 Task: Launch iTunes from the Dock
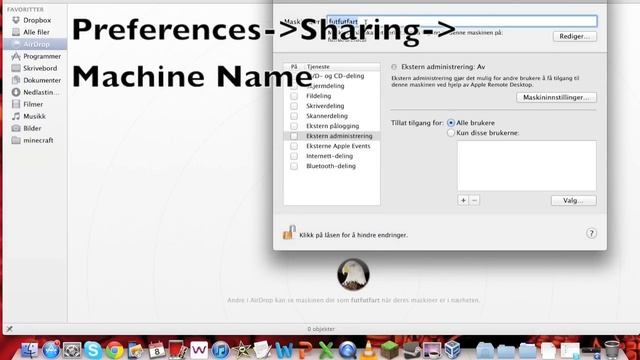point(220,350)
